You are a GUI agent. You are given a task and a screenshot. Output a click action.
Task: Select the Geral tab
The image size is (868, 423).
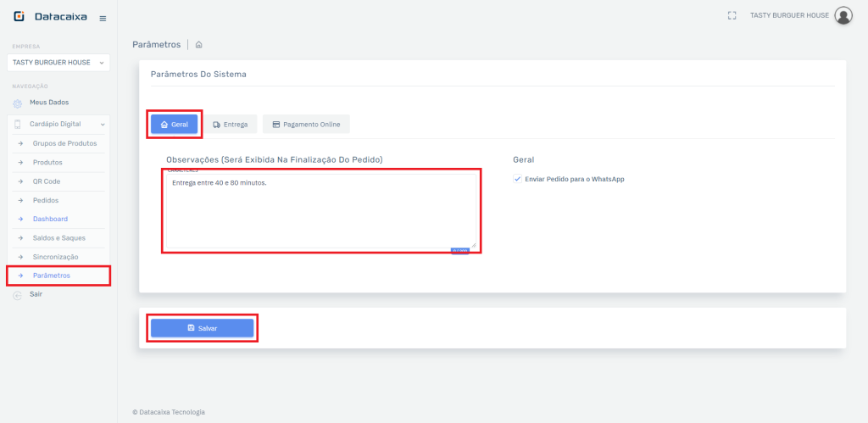click(x=175, y=125)
